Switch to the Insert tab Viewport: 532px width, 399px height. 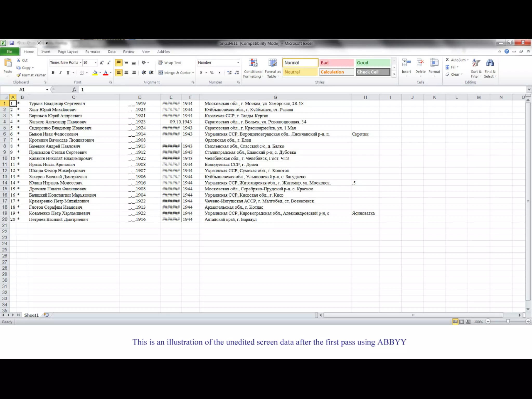[46, 52]
